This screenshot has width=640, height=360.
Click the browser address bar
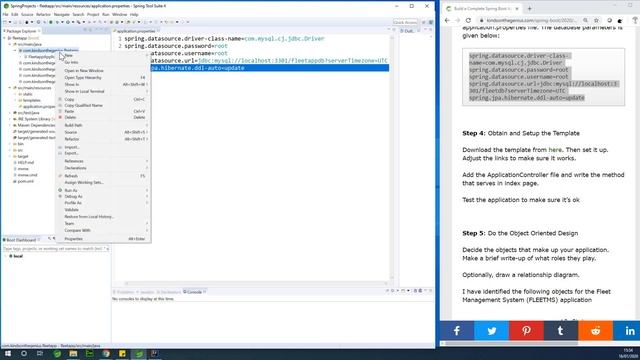coord(531,20)
